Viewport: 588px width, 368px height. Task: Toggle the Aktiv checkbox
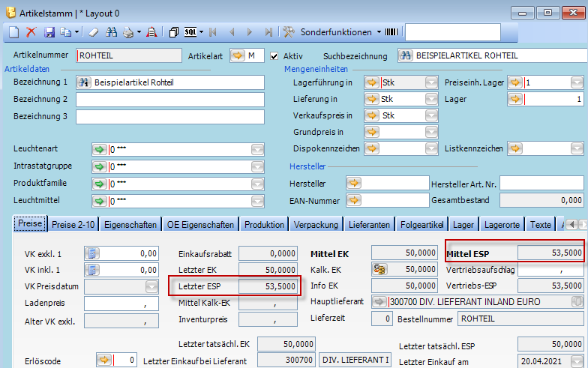click(x=274, y=55)
